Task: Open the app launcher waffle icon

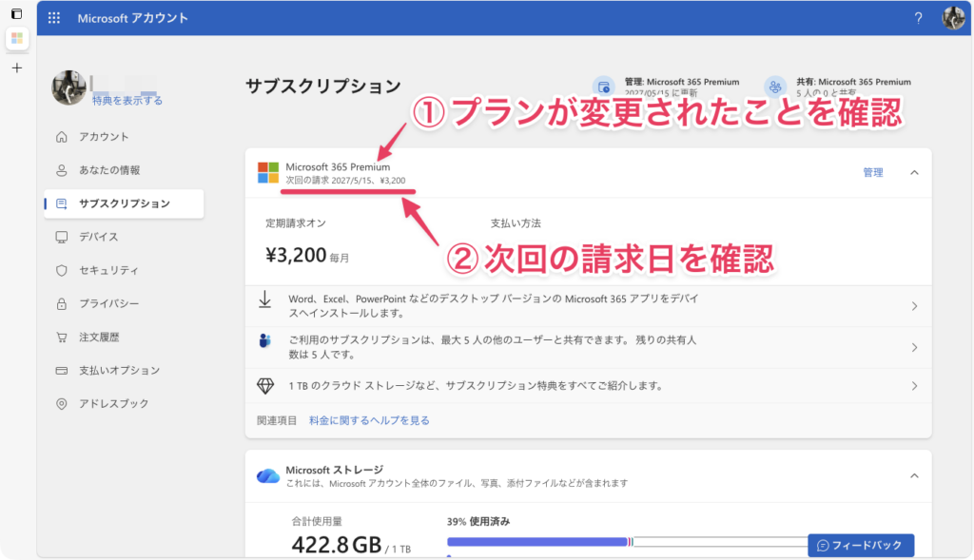Action: 54,18
